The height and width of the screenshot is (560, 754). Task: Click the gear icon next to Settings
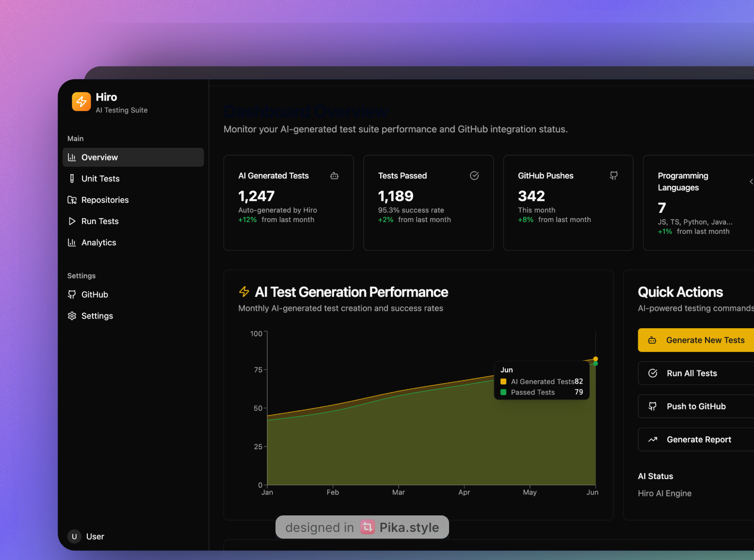(x=72, y=316)
